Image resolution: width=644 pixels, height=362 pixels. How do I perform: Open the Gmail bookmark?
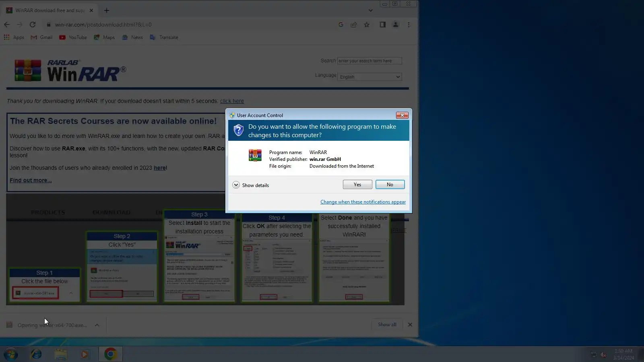[x=41, y=37]
